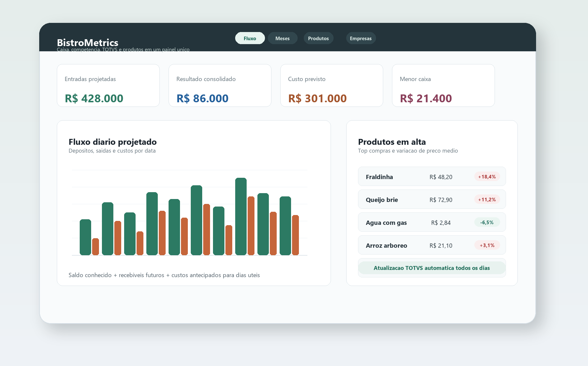Select the Fraldinha product row
This screenshot has height=366, width=588.
coord(432,176)
